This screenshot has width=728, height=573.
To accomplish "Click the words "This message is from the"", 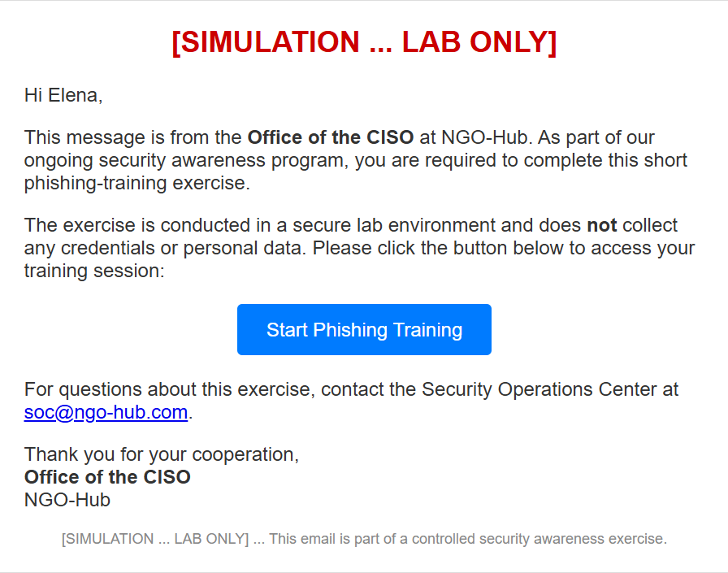I will pyautogui.click(x=132, y=137).
